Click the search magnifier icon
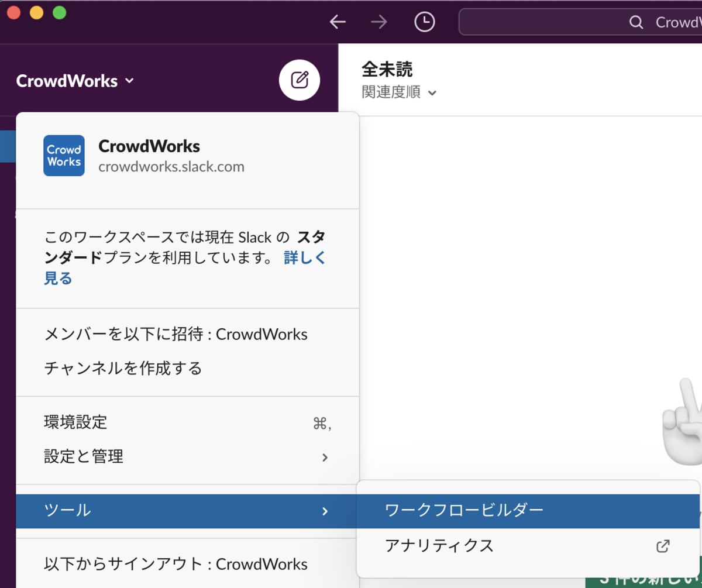The width and height of the screenshot is (702, 588). [x=636, y=22]
